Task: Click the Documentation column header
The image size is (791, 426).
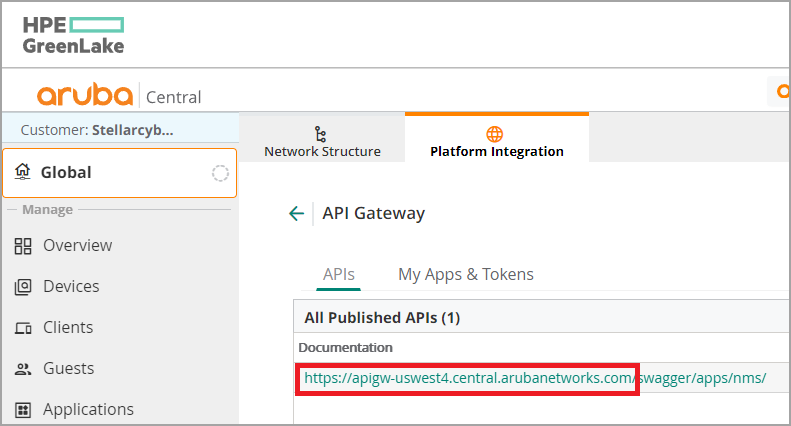Action: pos(348,347)
